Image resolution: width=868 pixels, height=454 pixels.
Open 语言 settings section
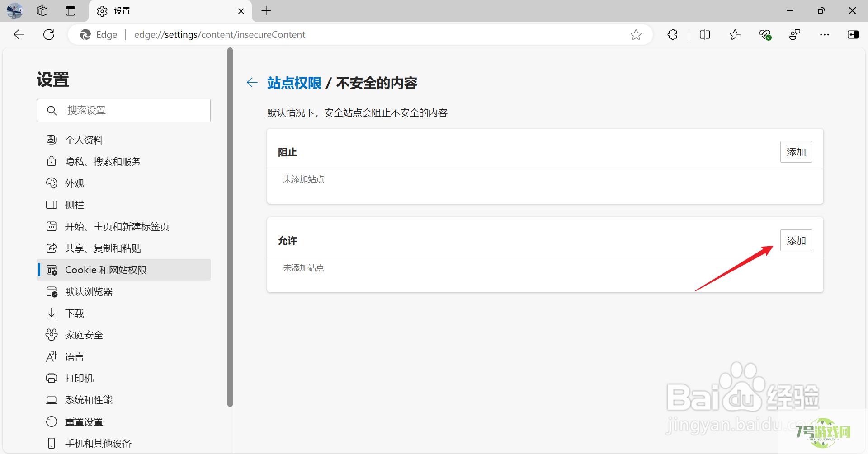point(123,356)
